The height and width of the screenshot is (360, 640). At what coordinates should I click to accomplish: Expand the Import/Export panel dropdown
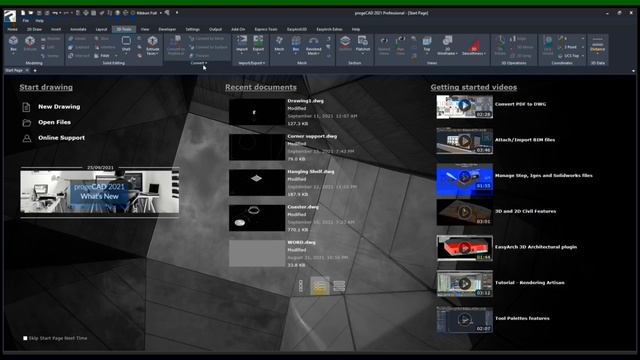(x=251, y=63)
